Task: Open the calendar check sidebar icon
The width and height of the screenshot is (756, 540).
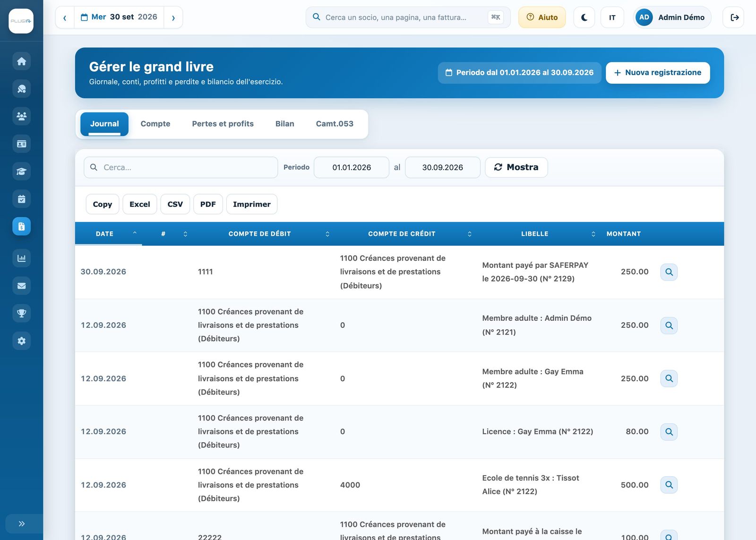Action: [21, 199]
